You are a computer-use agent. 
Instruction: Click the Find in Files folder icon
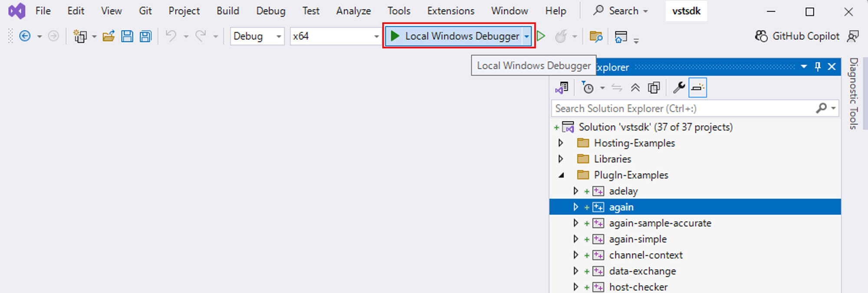pos(596,36)
